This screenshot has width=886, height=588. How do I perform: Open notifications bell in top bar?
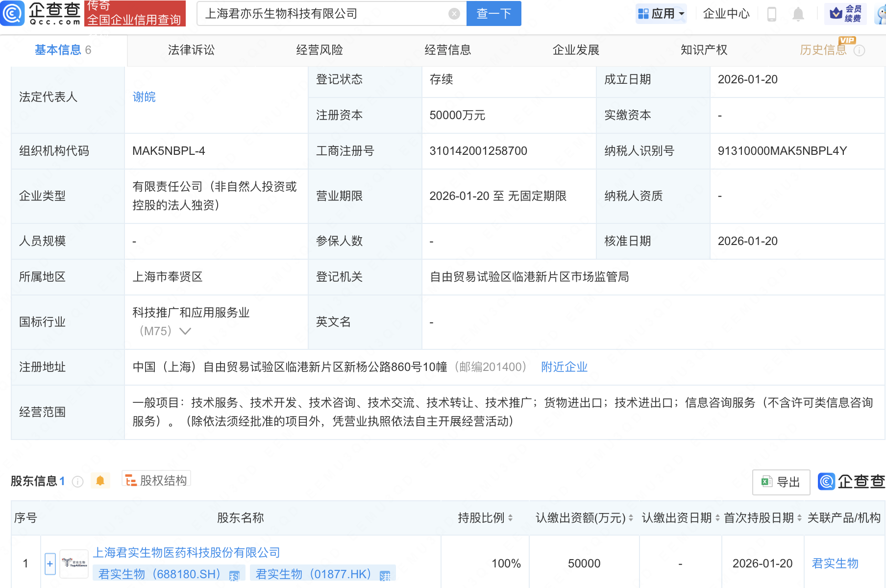tap(798, 14)
